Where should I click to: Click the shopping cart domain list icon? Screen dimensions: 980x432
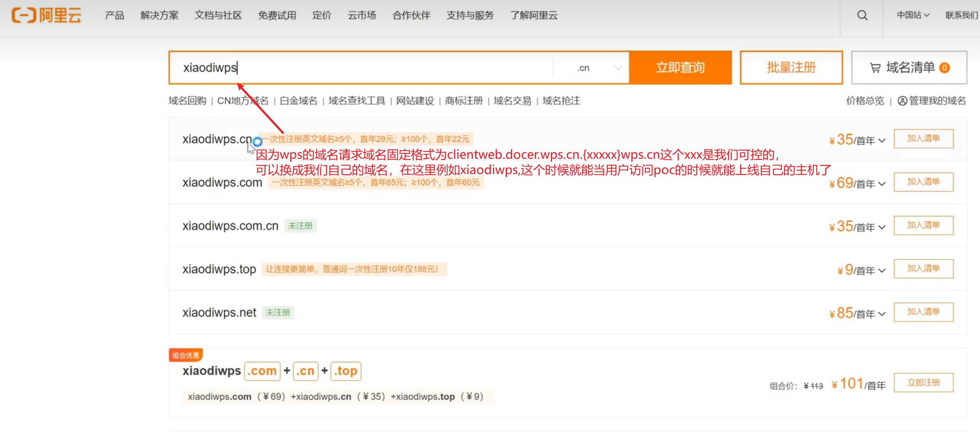(x=875, y=68)
